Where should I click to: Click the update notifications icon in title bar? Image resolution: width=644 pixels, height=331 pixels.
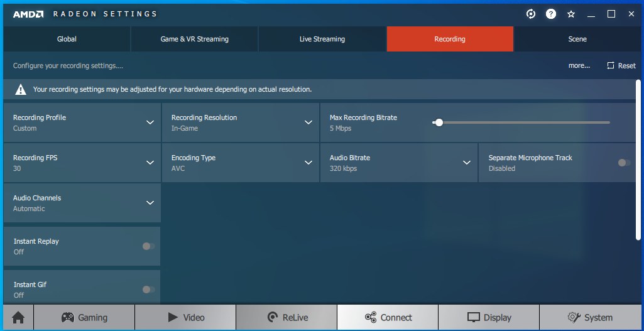click(531, 14)
